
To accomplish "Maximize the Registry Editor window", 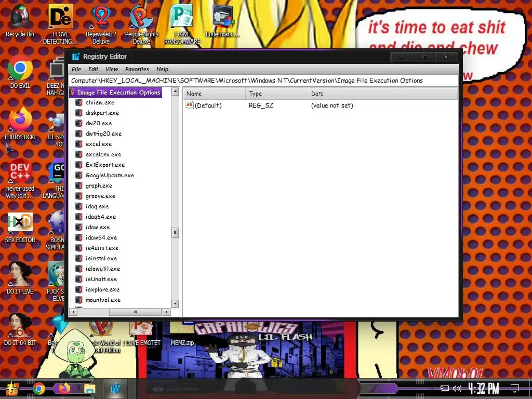I will point(425,57).
